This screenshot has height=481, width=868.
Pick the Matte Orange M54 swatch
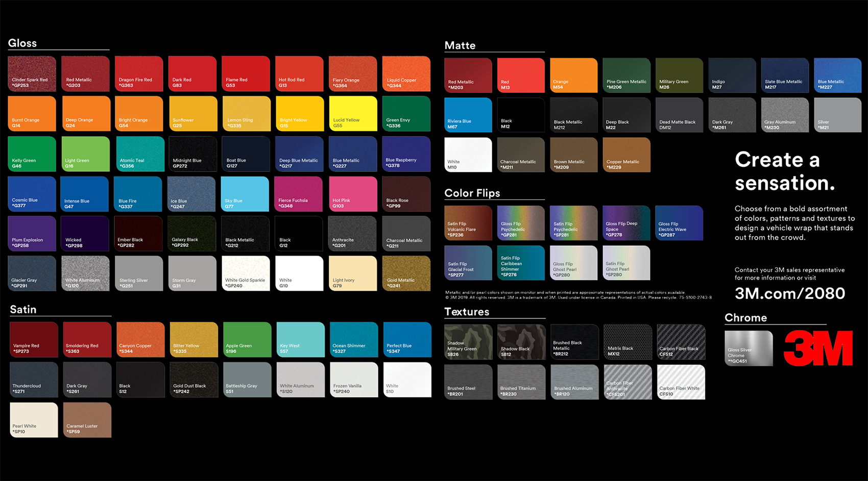pyautogui.click(x=574, y=75)
